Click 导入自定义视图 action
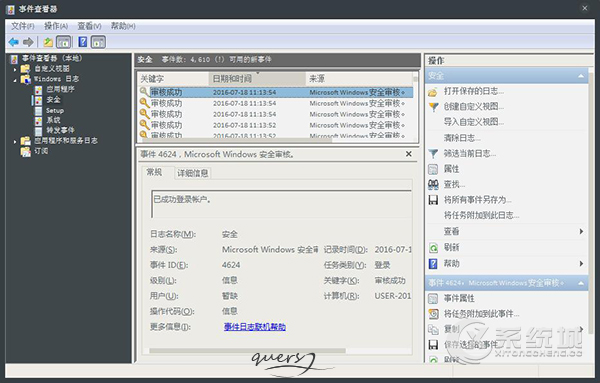 point(473,122)
